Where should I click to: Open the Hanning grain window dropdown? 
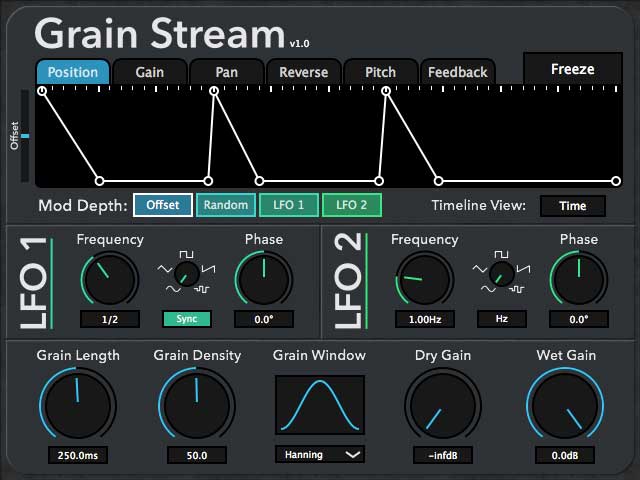(x=319, y=454)
